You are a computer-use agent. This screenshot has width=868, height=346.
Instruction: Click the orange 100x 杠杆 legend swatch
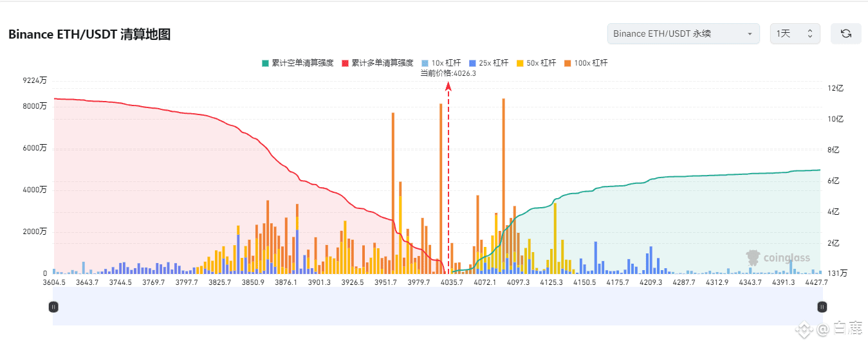tap(568, 63)
